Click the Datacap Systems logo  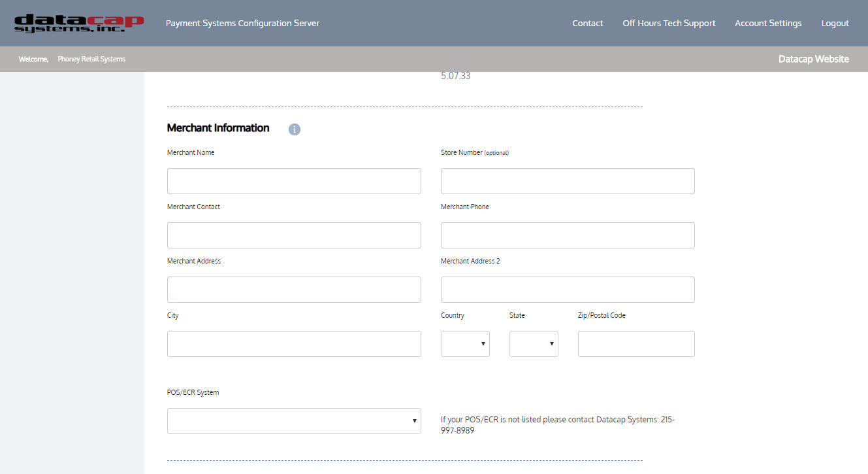click(79, 24)
